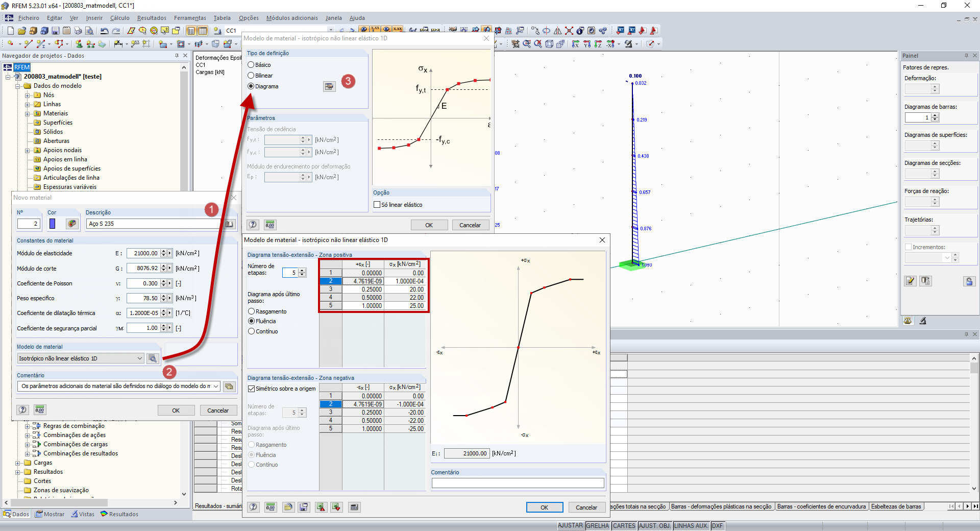980x531 pixels.
Task: Open an existing file from the toolbar
Action: [21, 31]
